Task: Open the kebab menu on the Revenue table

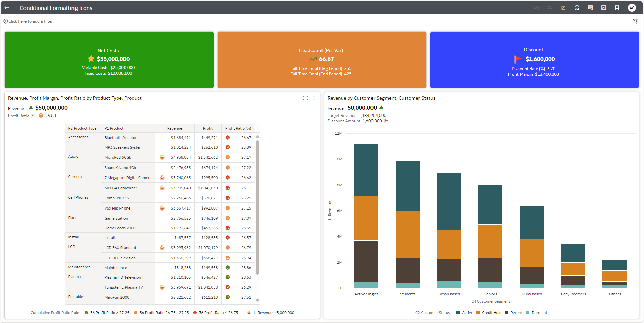Action: pos(314,98)
